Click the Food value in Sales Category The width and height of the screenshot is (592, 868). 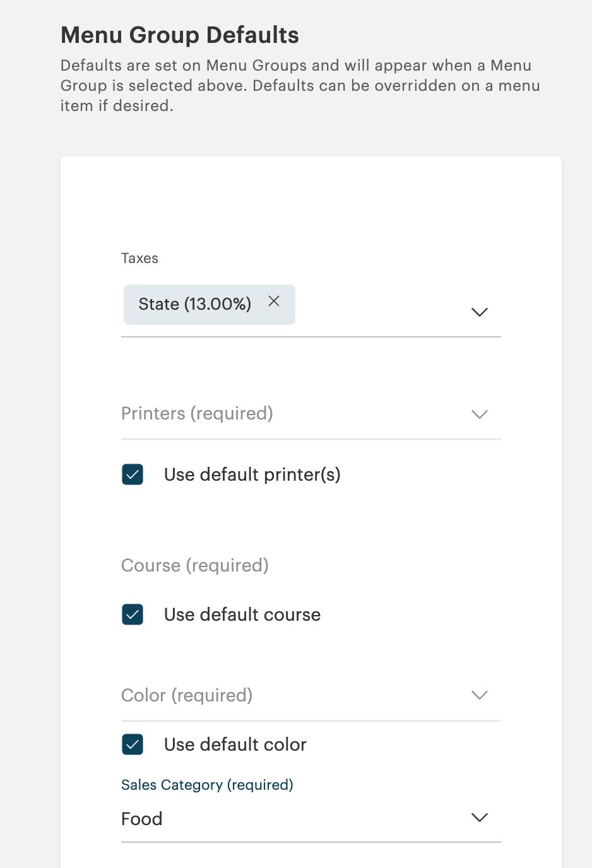141,818
